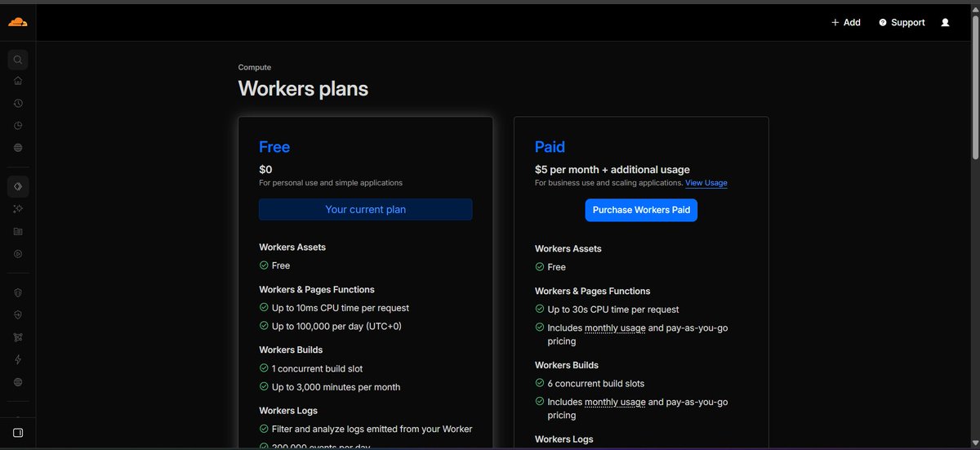Open the lightning bolt icon in sidebar
980x450 pixels.
18,359
